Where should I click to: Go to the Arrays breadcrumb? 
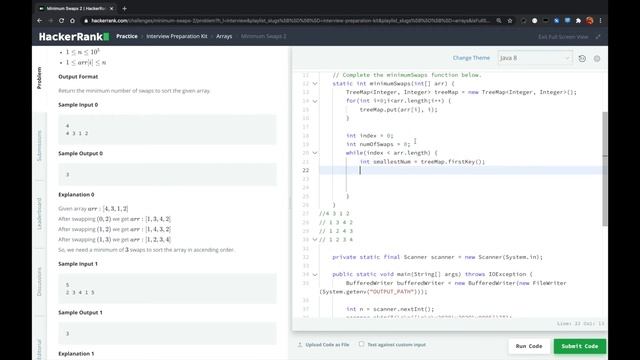(224, 36)
